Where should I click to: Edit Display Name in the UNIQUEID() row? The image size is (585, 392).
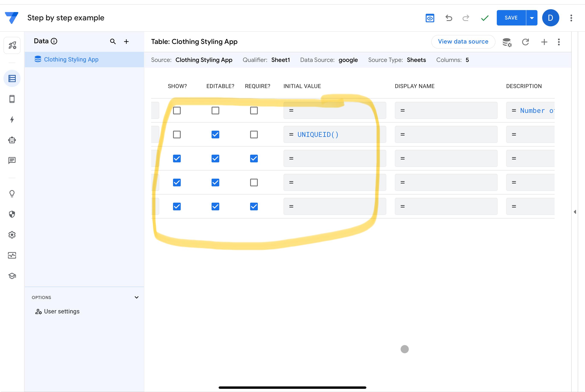pyautogui.click(x=446, y=135)
